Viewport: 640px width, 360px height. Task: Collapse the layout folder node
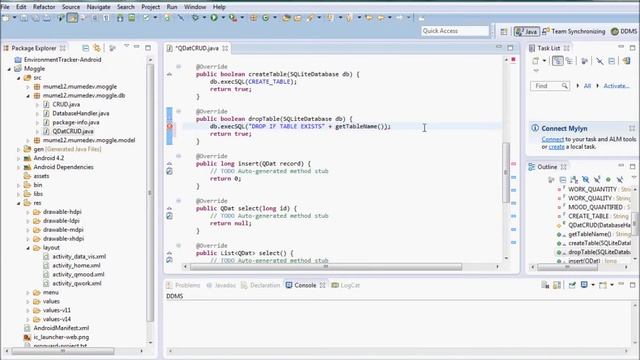(28, 248)
